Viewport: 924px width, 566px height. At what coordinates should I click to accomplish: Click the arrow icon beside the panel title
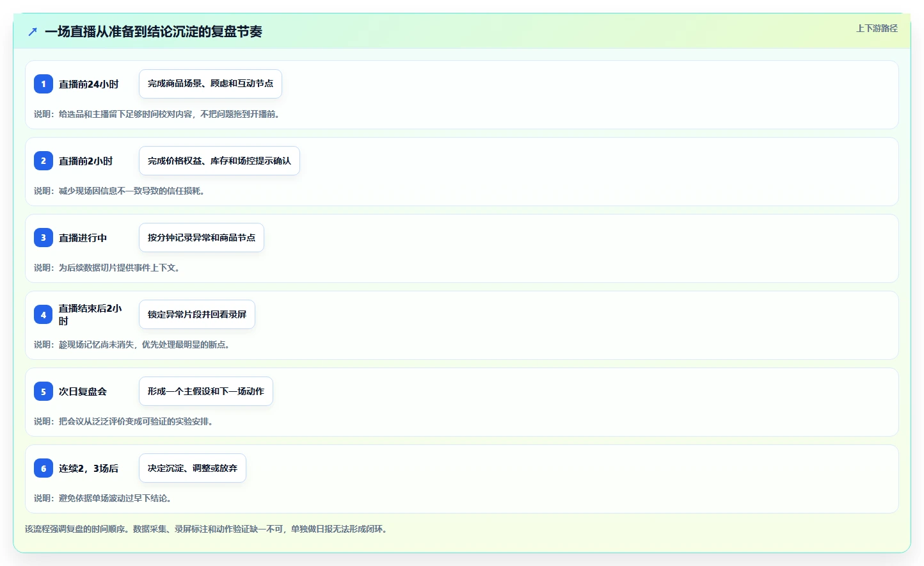click(x=33, y=31)
